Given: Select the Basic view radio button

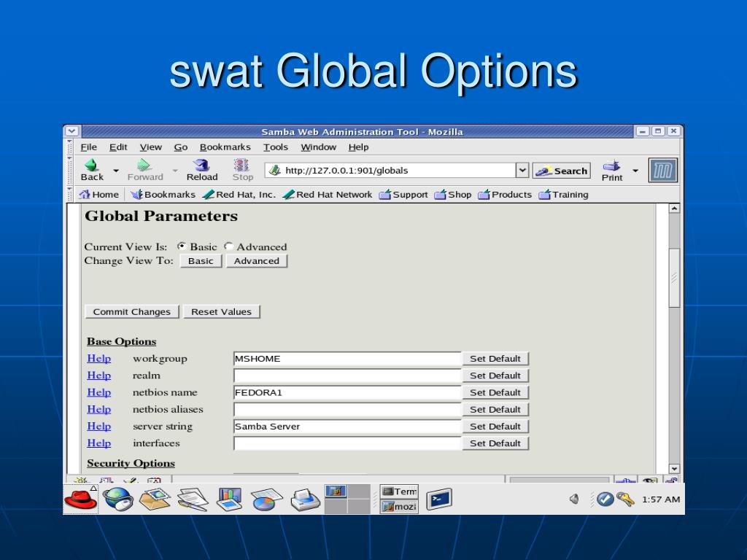Looking at the screenshot, I should (182, 246).
